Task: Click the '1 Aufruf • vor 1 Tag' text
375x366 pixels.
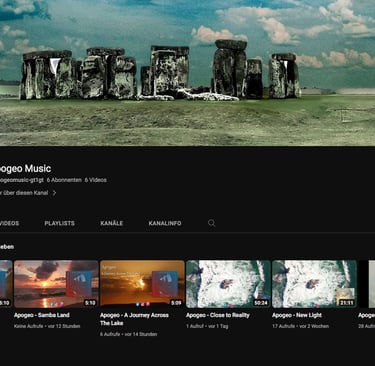Action: point(207,326)
